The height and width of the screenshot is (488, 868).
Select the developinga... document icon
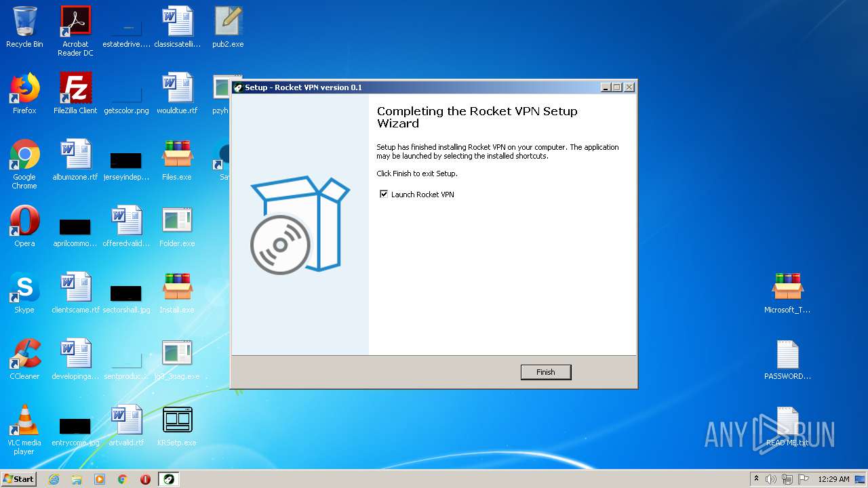[75, 359]
